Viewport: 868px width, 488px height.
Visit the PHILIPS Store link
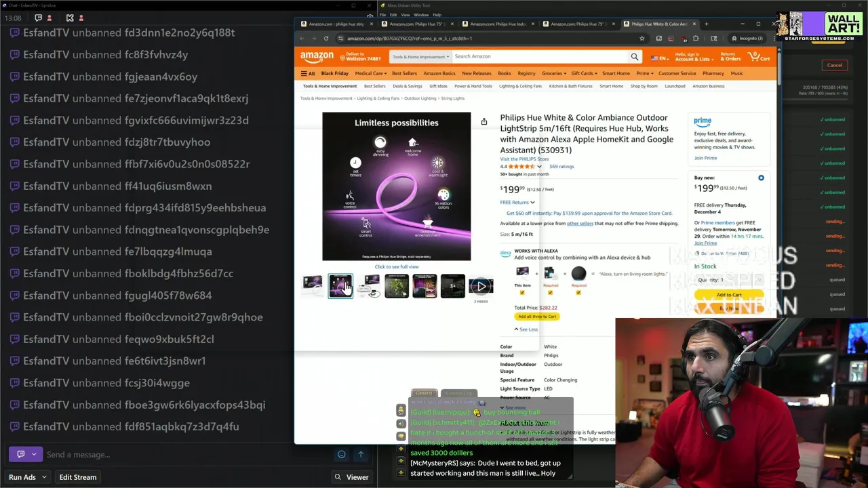point(524,159)
